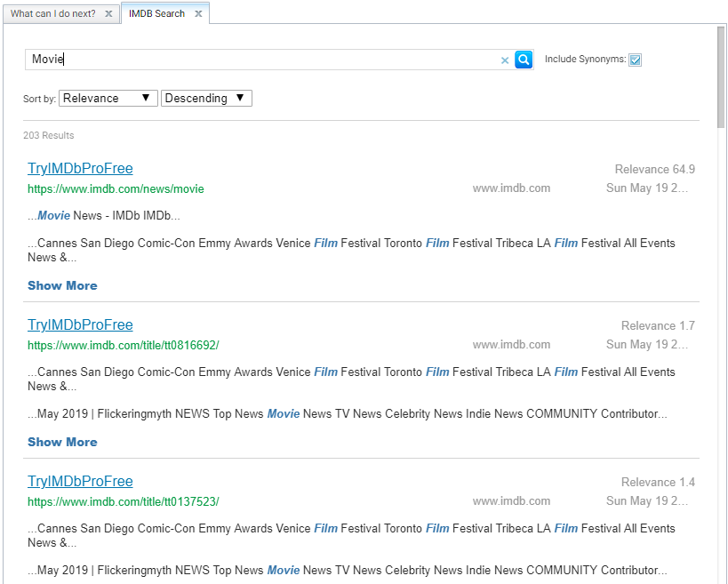Open the Descending sort order dropdown
Image resolution: width=728 pixels, height=584 pixels.
click(x=206, y=99)
